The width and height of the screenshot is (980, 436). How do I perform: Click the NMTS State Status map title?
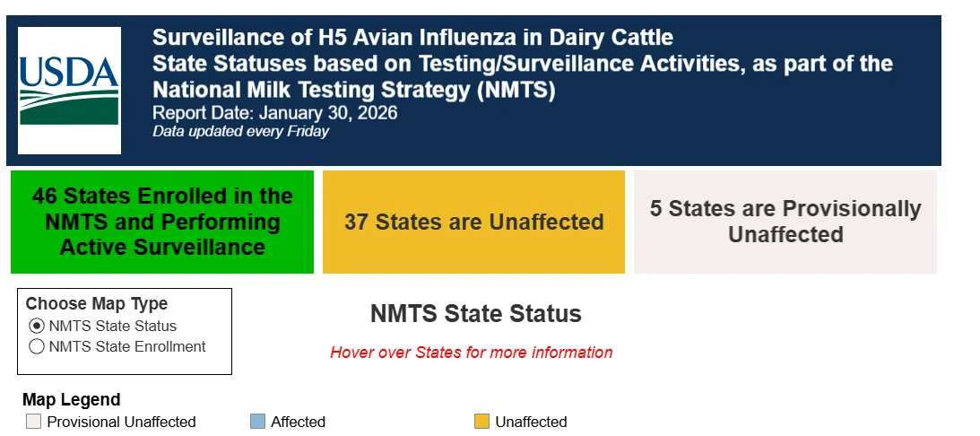(475, 313)
